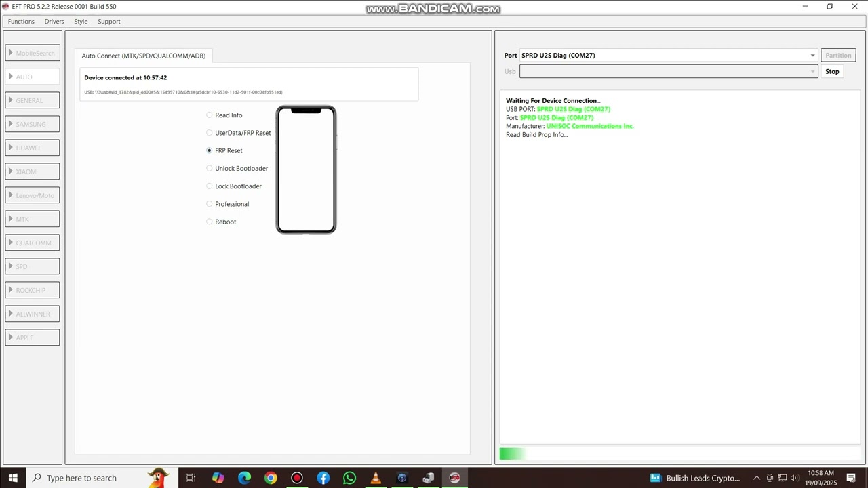
Task: Open network status in system tray
Action: point(783,478)
